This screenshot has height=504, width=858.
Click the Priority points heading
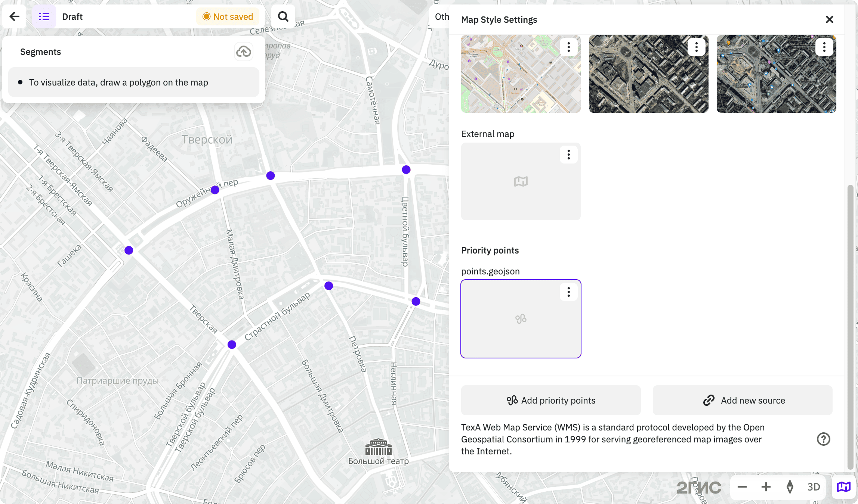(490, 251)
